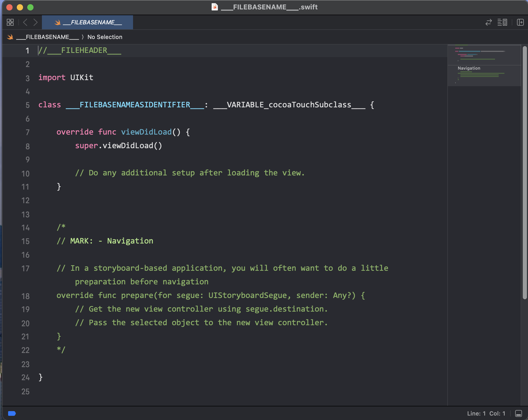
Task: Click the Swift icon in the jump bar
Action: click(10, 37)
